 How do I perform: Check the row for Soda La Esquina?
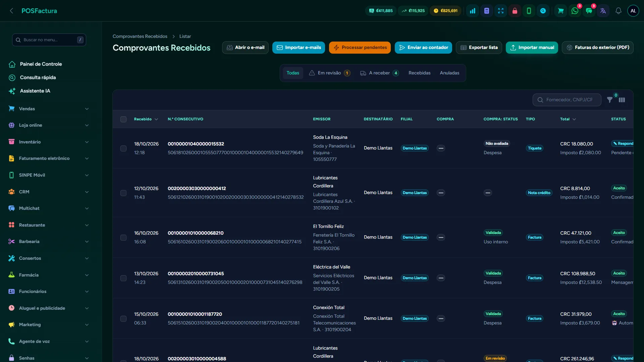coord(123,148)
